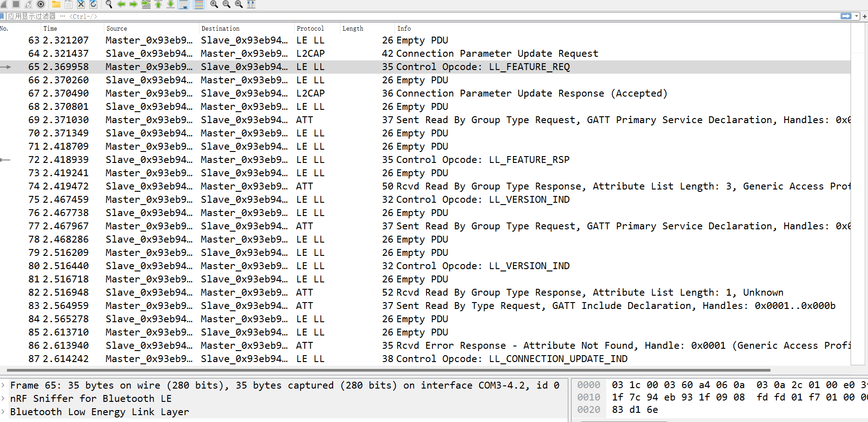Click the packet list horizontal scrollbar
The image size is (868, 422).
(x=389, y=370)
